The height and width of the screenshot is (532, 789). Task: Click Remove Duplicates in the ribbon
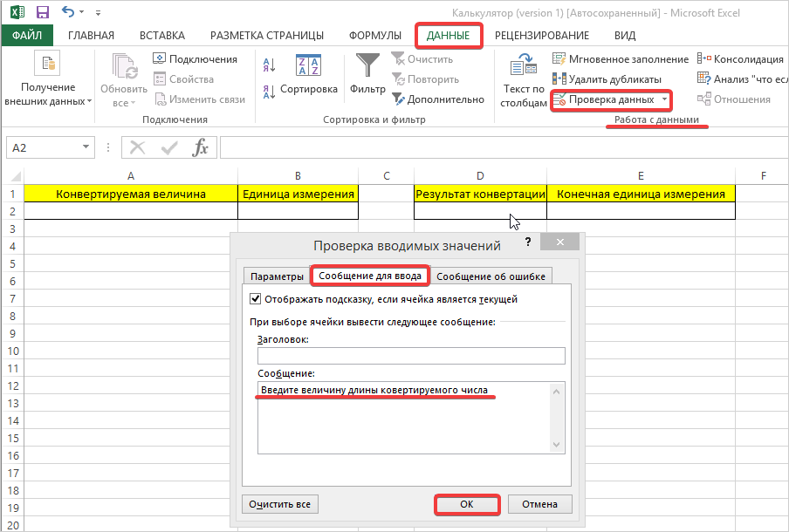coord(607,79)
